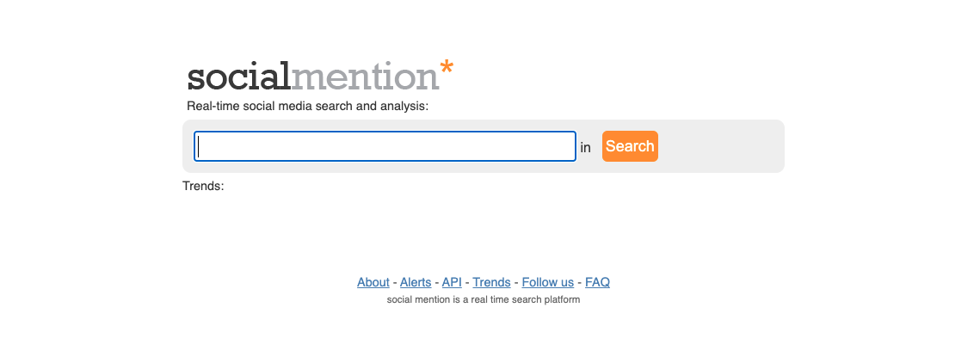Click the dash separator between About and Alerts
The height and width of the screenshot is (363, 980).
(x=394, y=282)
